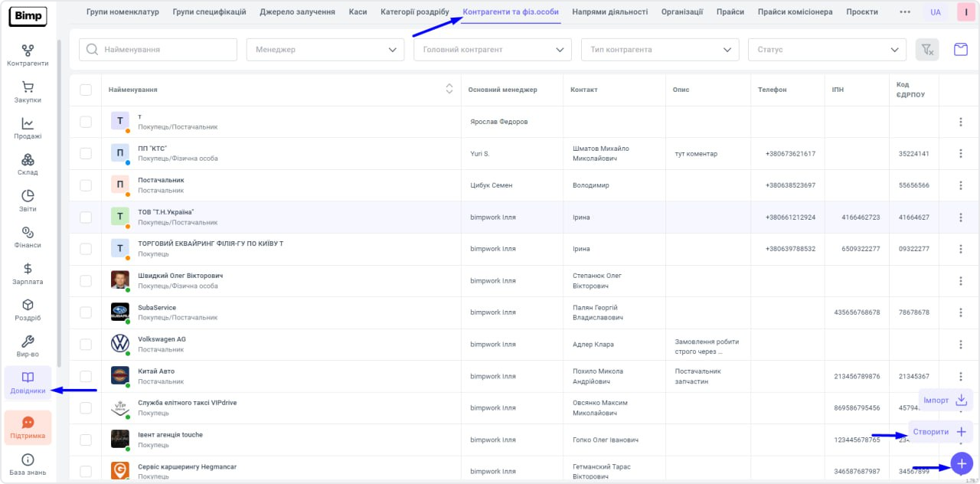Open the Закупки shopping cart section

tap(28, 92)
